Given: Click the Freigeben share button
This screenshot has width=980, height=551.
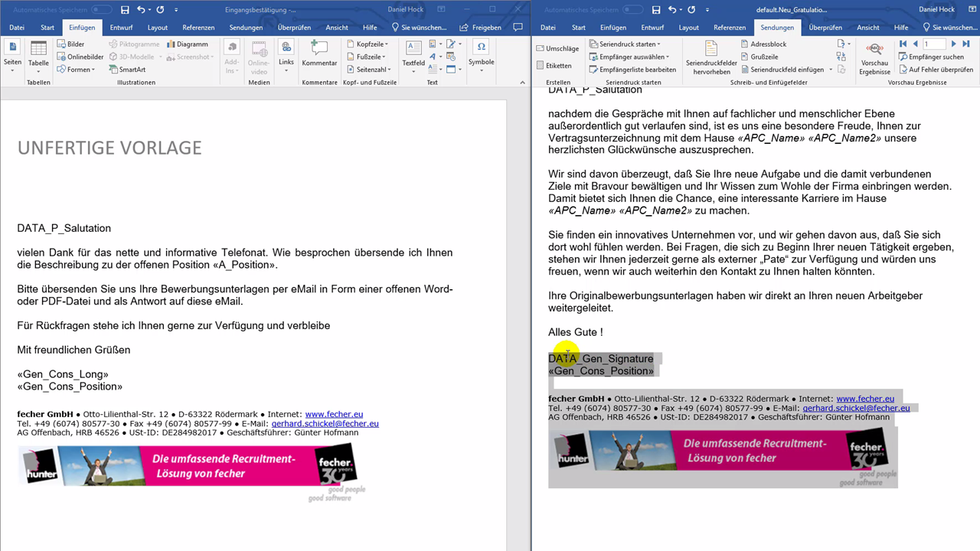Looking at the screenshot, I should coord(480,27).
